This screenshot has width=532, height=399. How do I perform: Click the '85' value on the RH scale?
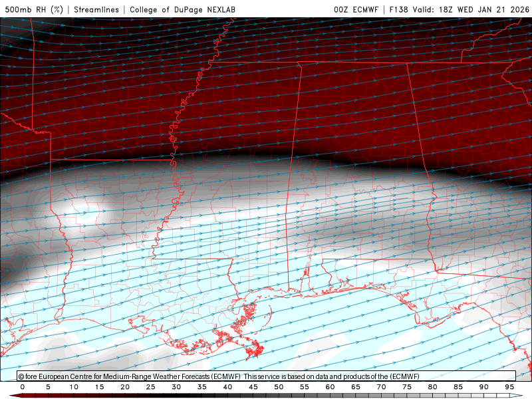click(458, 387)
